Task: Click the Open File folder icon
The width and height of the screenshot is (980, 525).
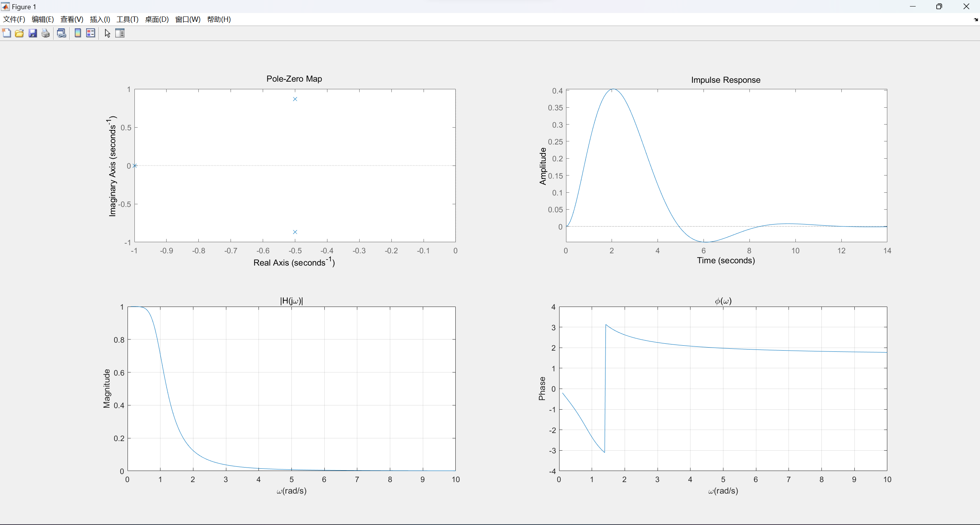Action: [x=20, y=33]
